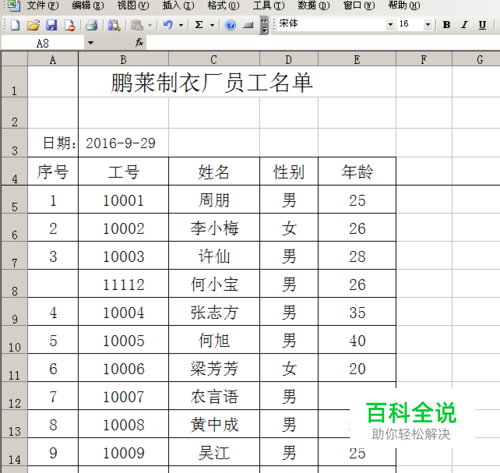Image resolution: width=500 pixels, height=473 pixels.
Task: Select the age cell 40 for 何旭
Action: coord(357,340)
